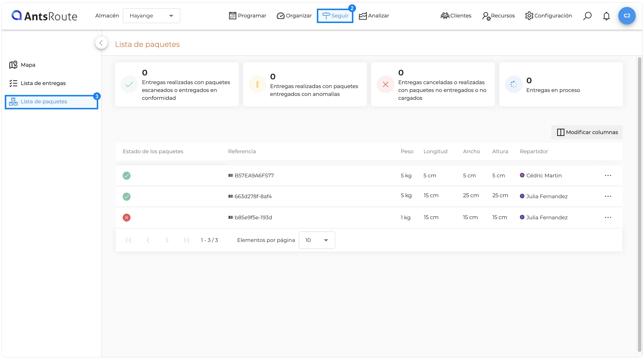Go to the Analizar tab
The width and height of the screenshot is (644, 359).
pyautogui.click(x=374, y=16)
